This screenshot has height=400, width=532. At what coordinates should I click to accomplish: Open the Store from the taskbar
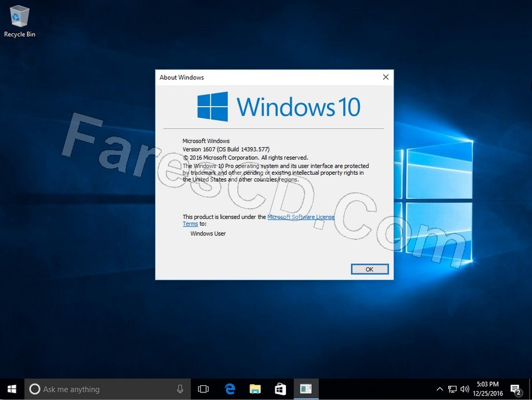click(280, 389)
